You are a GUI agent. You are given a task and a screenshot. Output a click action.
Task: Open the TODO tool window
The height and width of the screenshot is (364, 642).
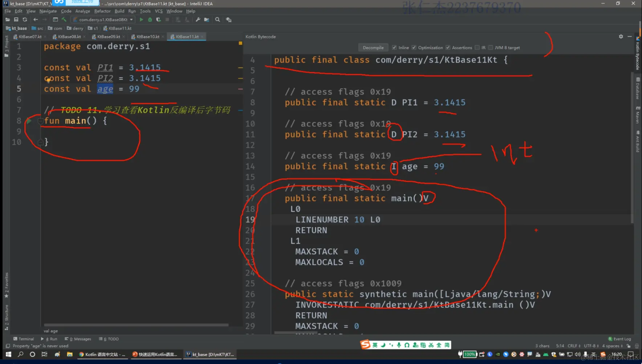[109, 339]
